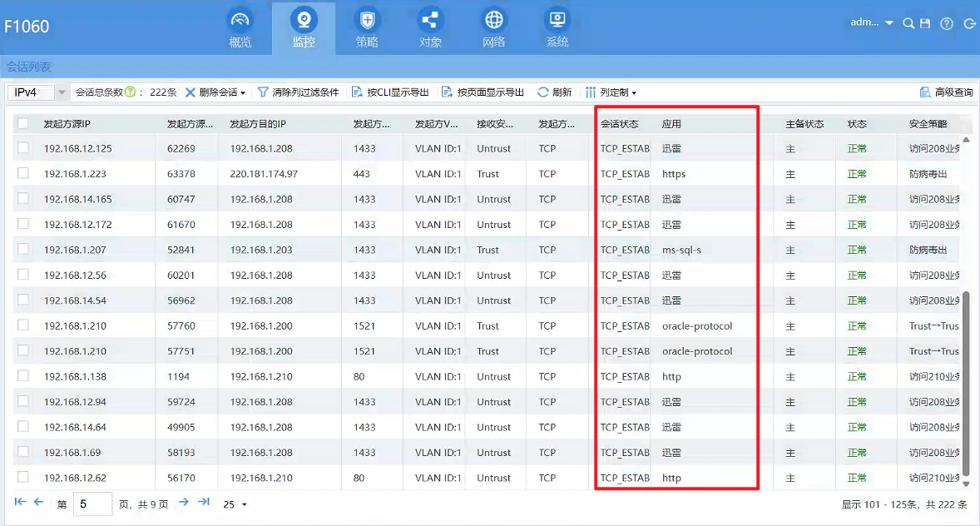Viewport: 980px width, 526px height.
Task: Open the 概览 overview icon
Action: (240, 21)
